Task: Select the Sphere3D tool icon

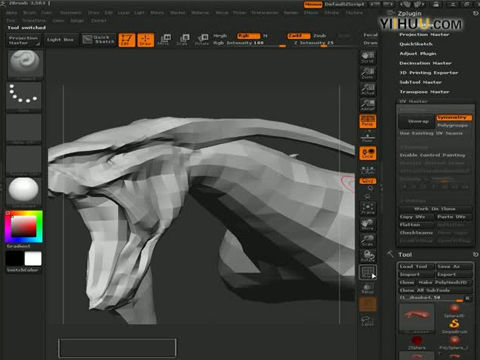Action: [454, 311]
